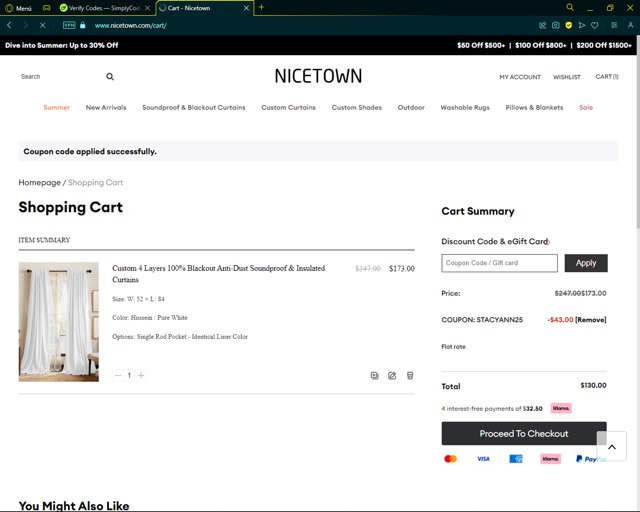Click the NICETOWN logo
Image resolution: width=640 pixels, height=512 pixels.
(x=318, y=76)
